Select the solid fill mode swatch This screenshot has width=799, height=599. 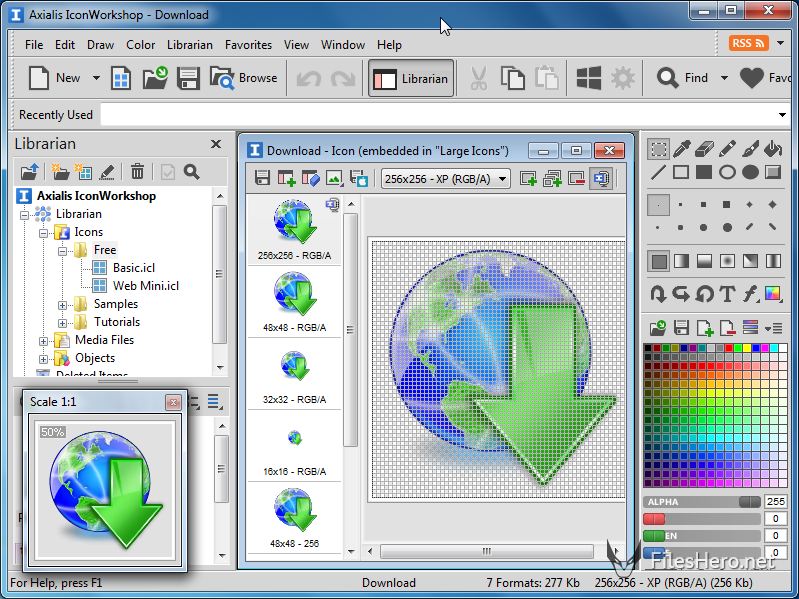click(659, 261)
